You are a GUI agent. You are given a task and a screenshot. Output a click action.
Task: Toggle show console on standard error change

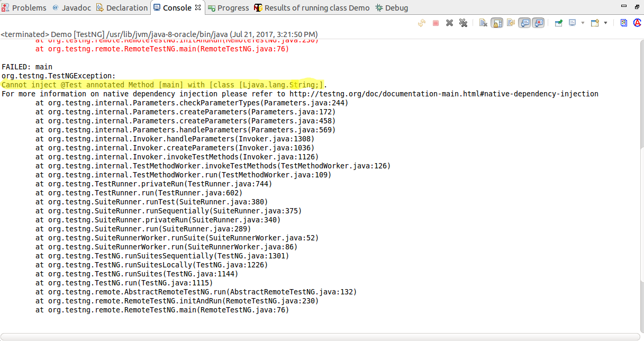pyautogui.click(x=539, y=23)
